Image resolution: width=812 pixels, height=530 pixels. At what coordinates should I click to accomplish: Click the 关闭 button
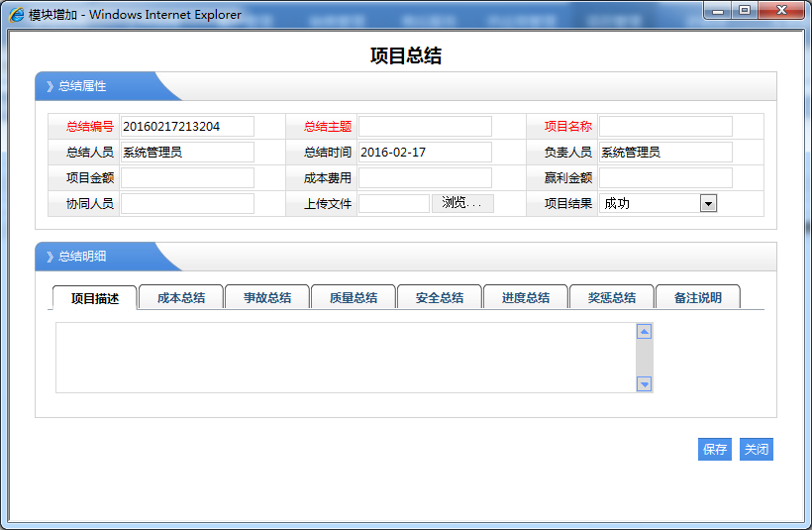click(756, 450)
